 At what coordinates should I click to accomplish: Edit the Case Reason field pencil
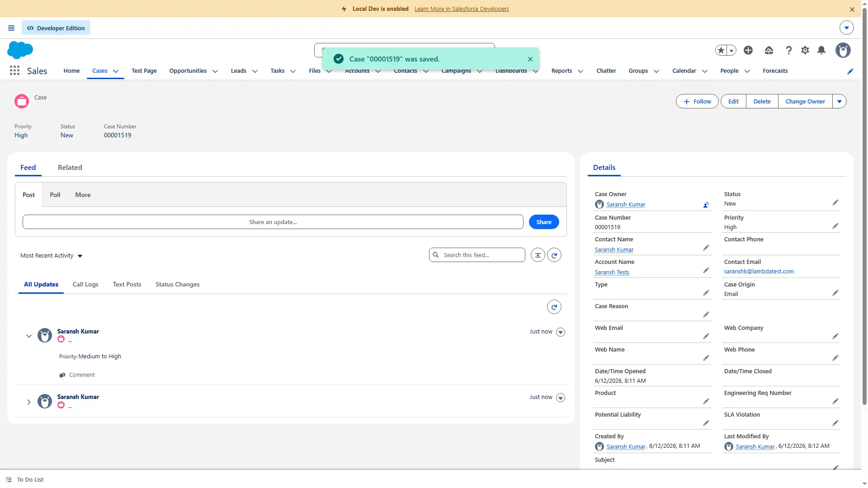click(706, 315)
